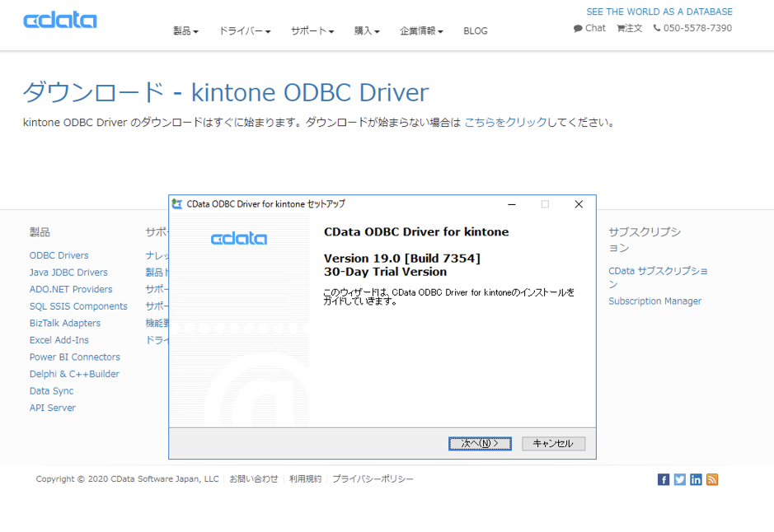Open the 注文 cart link
774x532 pixels.
click(x=630, y=28)
